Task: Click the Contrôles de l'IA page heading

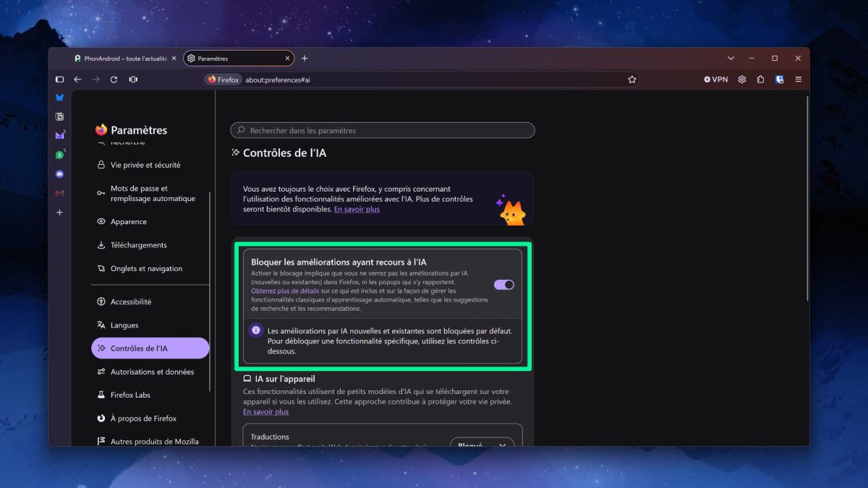Action: coord(284,153)
